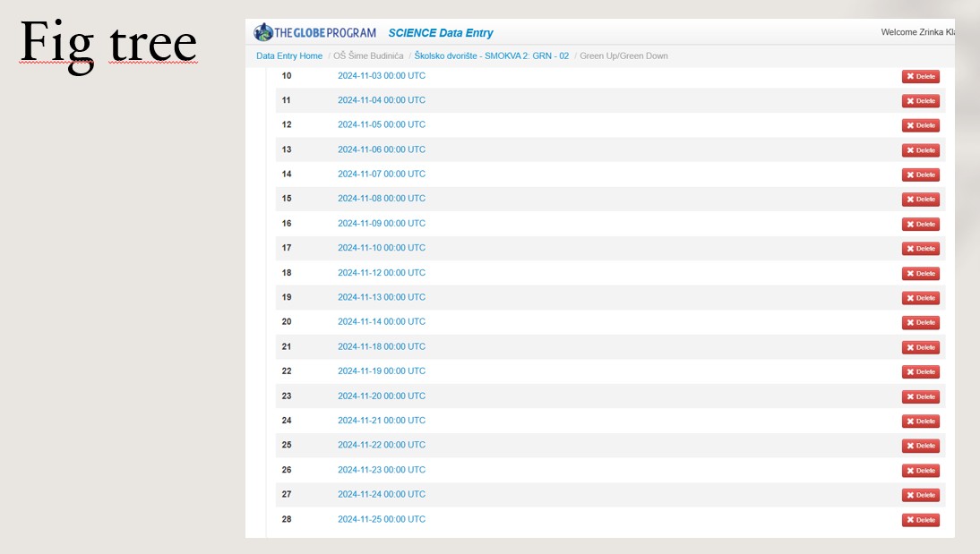Click the Welcome Zrinka user name

click(x=916, y=33)
